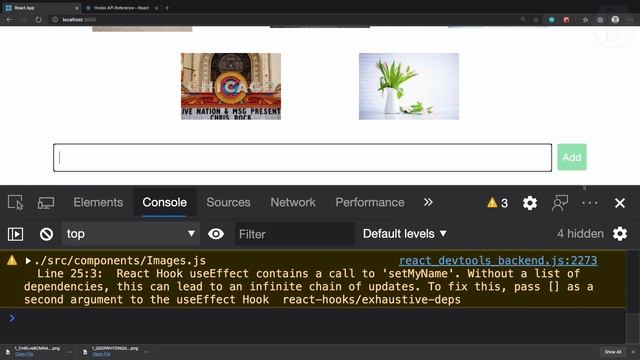The width and height of the screenshot is (640, 360).
Task: Clear the console
Action: (x=46, y=234)
